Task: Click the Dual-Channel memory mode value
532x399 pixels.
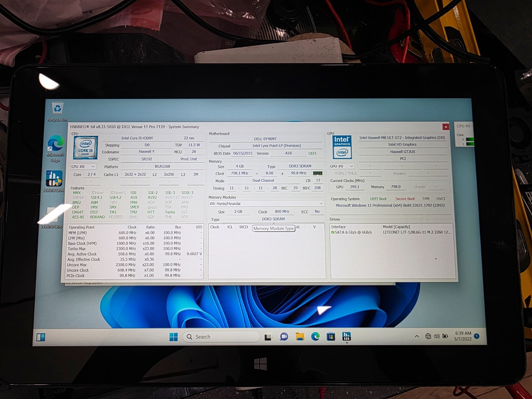Action: [x=263, y=181]
